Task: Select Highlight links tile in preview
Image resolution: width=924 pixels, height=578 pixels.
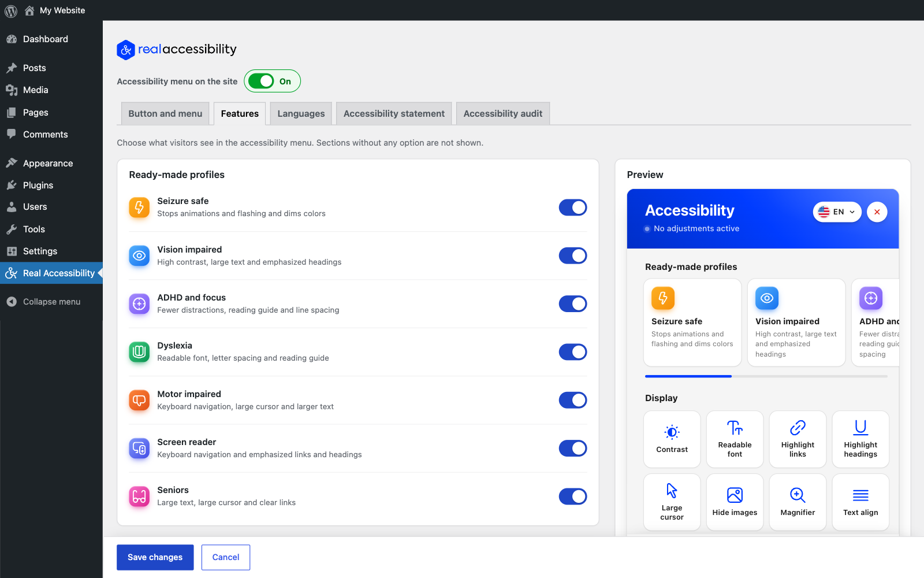Action: pos(798,439)
